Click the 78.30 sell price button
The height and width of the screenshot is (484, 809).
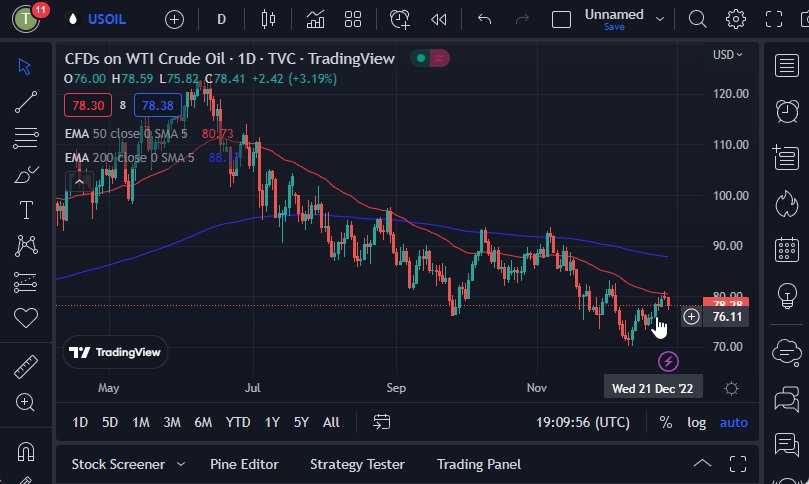coord(87,105)
